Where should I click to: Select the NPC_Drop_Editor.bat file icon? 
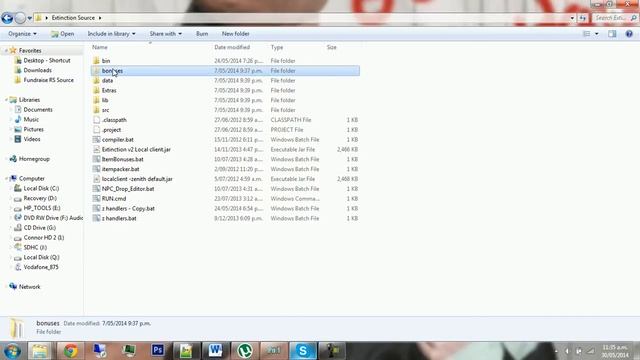click(x=96, y=189)
